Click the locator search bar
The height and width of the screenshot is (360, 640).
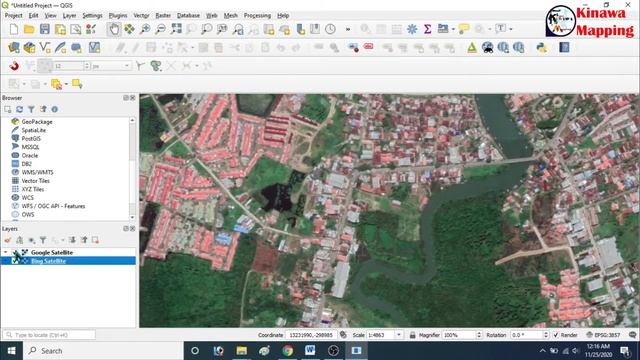49,335
